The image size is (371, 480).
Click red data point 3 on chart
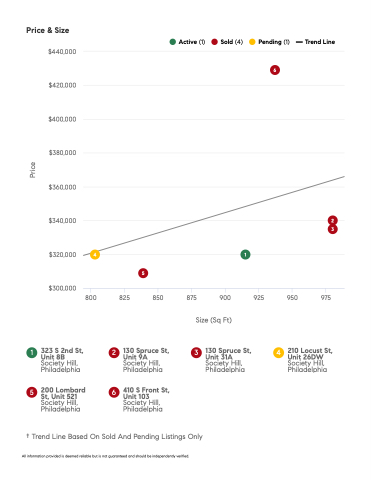pos(332,229)
